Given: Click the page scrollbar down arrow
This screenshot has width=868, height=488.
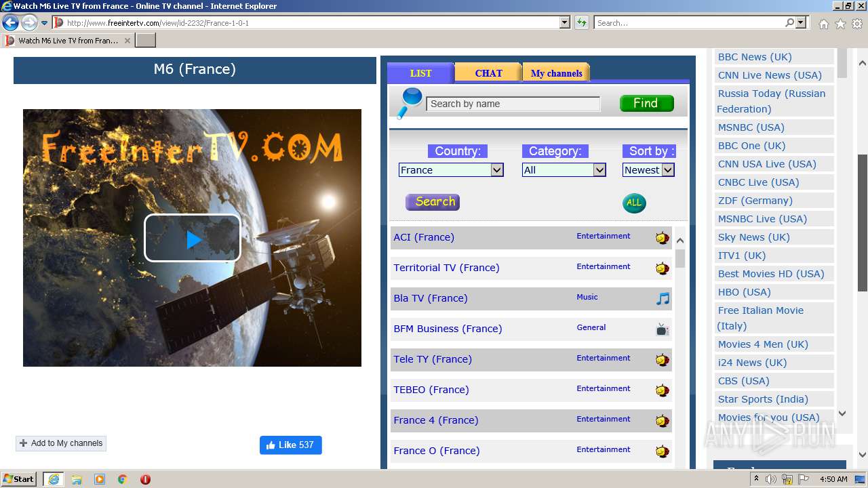Looking at the screenshot, I should click(863, 455).
